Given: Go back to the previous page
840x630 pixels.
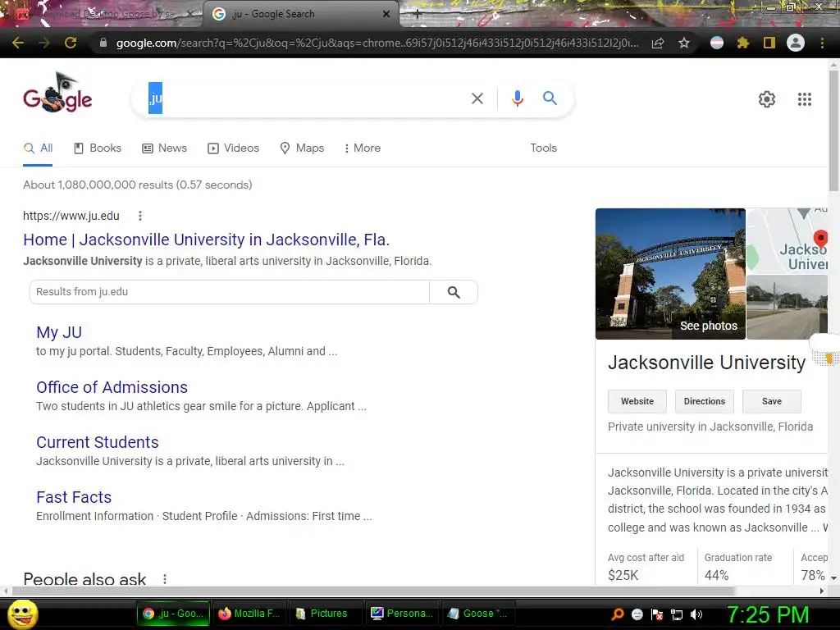Looking at the screenshot, I should (18, 43).
